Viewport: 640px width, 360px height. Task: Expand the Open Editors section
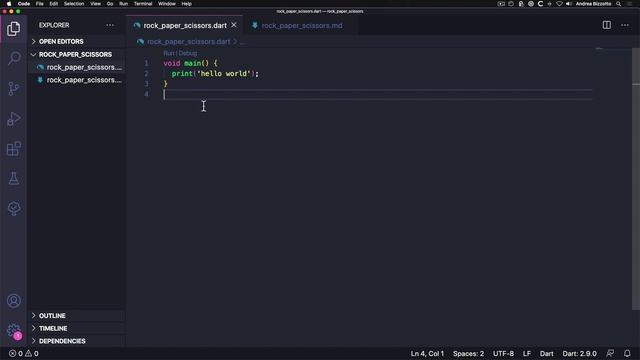[x=76, y=42]
